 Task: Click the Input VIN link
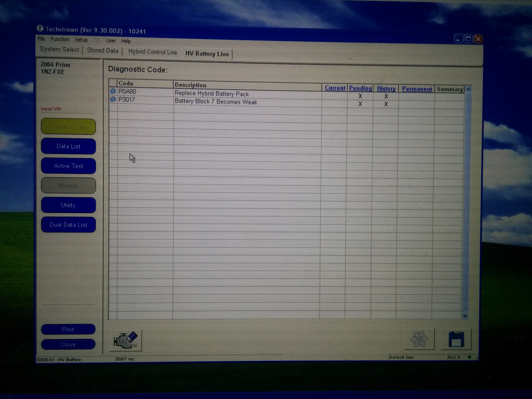click(x=51, y=109)
